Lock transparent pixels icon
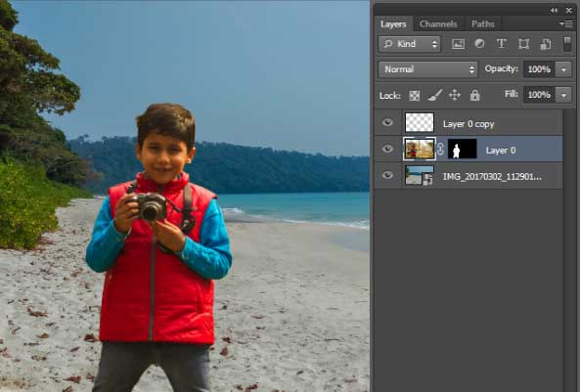Image resolution: width=580 pixels, height=392 pixels. 415,96
